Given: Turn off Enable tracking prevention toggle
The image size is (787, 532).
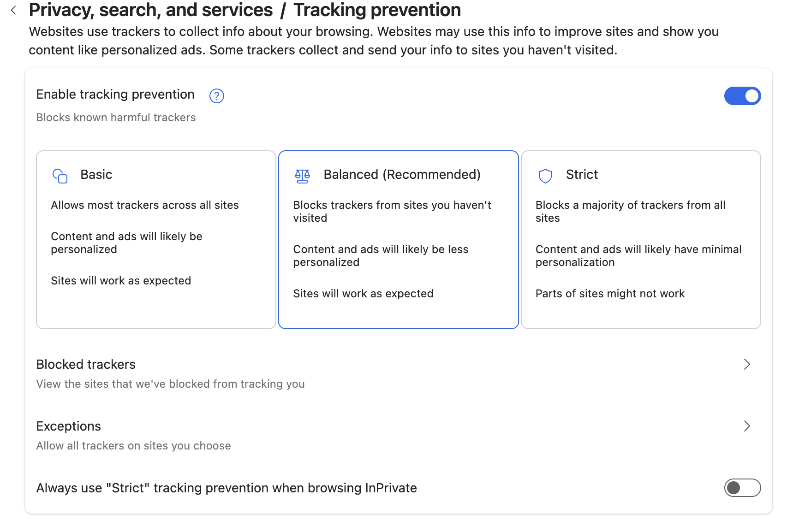Looking at the screenshot, I should (742, 96).
